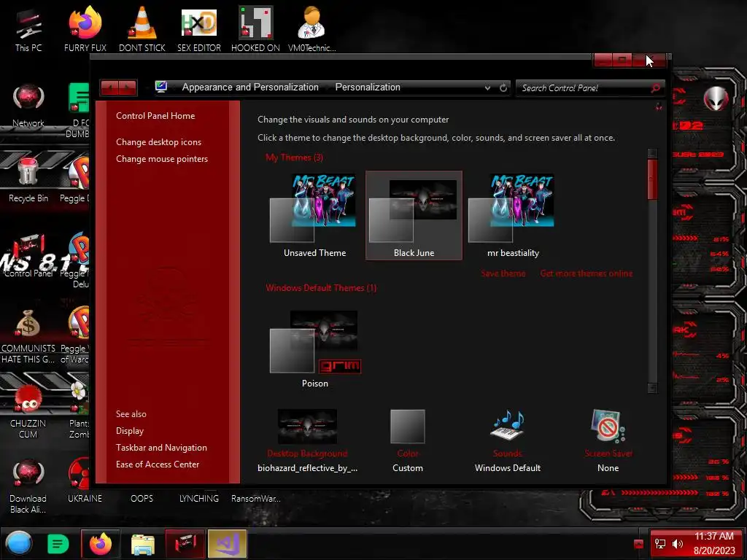Viewport: 747px width, 560px height.
Task: Open the VM0Technic desktop icon
Action: 311,29
